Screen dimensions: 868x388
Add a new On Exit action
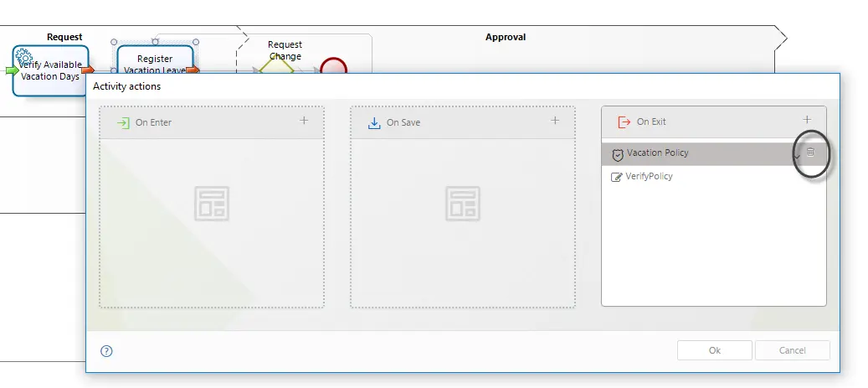point(807,119)
